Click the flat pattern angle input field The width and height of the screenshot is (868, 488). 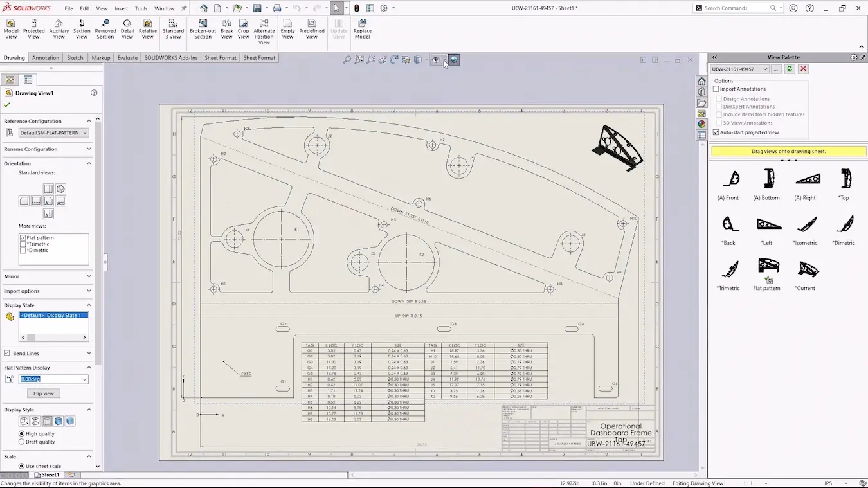(50, 379)
